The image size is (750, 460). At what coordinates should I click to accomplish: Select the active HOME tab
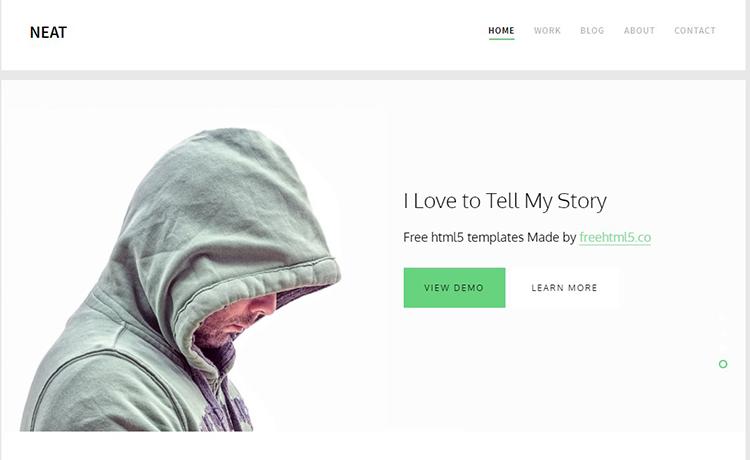point(501,31)
